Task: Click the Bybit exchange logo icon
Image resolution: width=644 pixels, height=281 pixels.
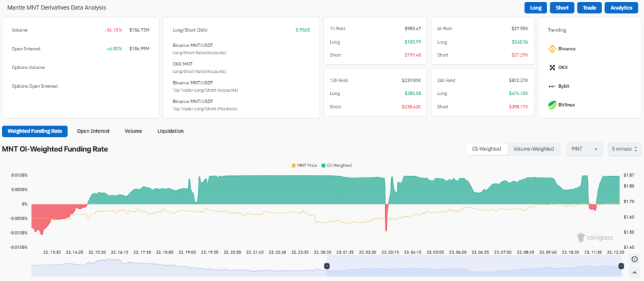Action: (x=552, y=86)
